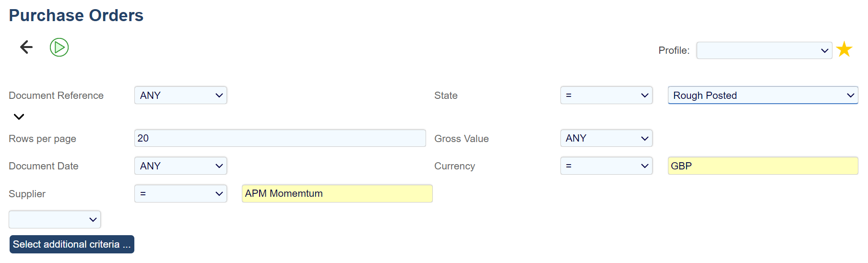868x263 pixels.
Task: Run the search with green play icon
Action: (x=59, y=47)
